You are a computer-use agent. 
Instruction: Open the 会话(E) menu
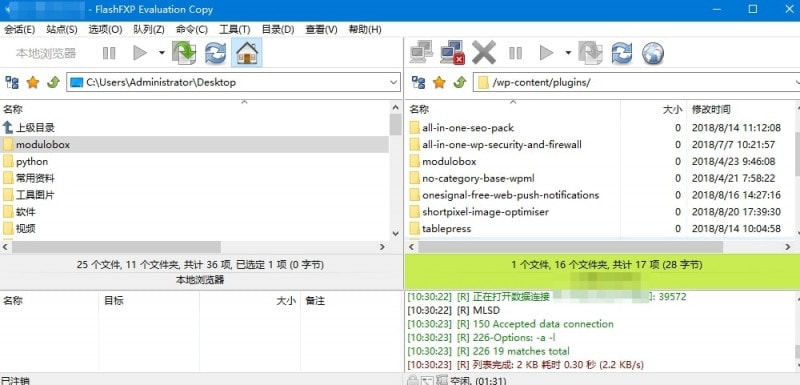[x=19, y=30]
